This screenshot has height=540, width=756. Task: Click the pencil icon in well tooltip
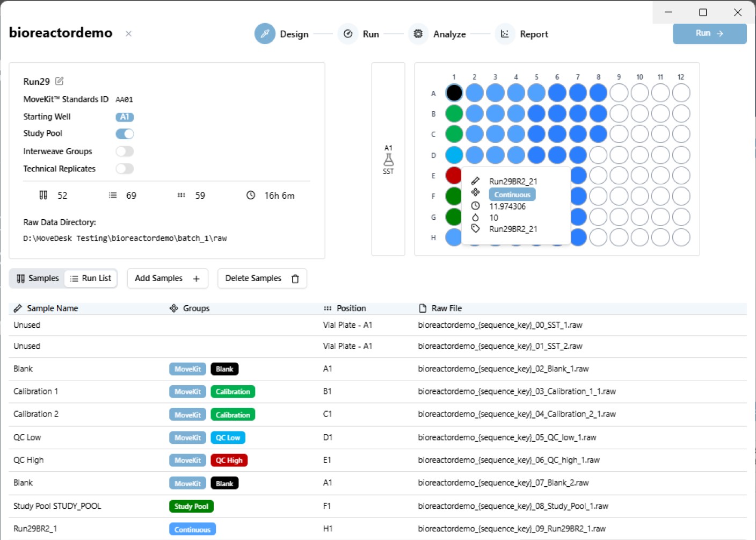tap(475, 181)
